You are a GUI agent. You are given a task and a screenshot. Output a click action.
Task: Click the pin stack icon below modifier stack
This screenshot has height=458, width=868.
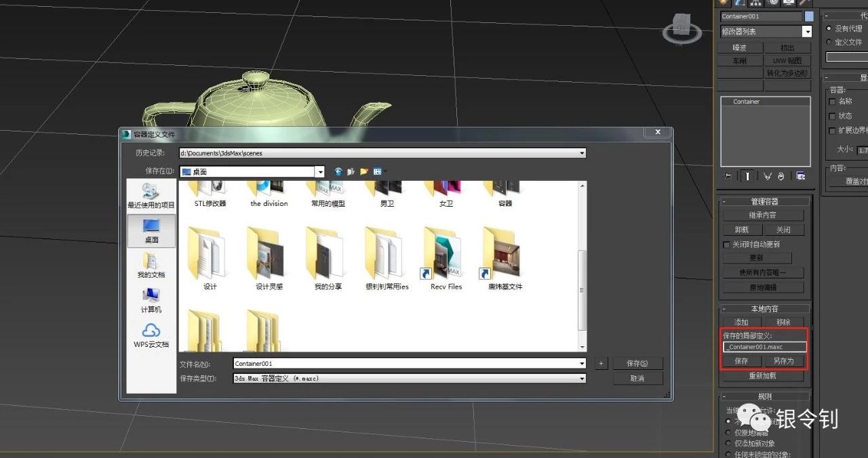coord(728,176)
